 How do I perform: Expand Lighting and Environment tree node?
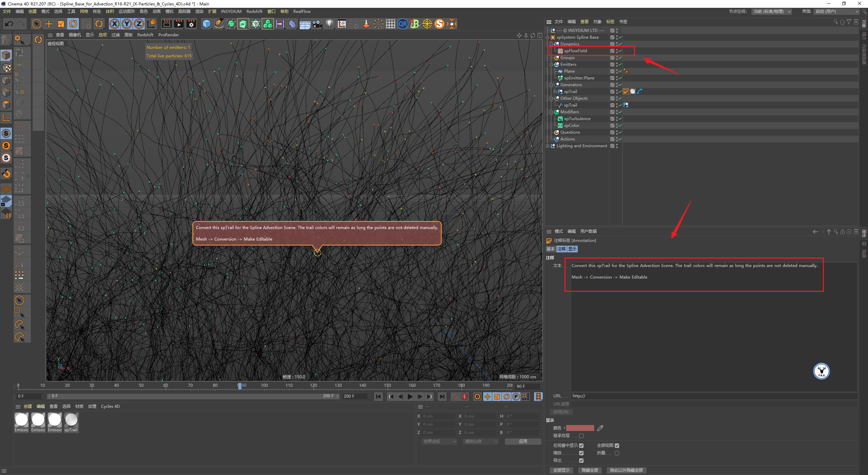(x=548, y=146)
